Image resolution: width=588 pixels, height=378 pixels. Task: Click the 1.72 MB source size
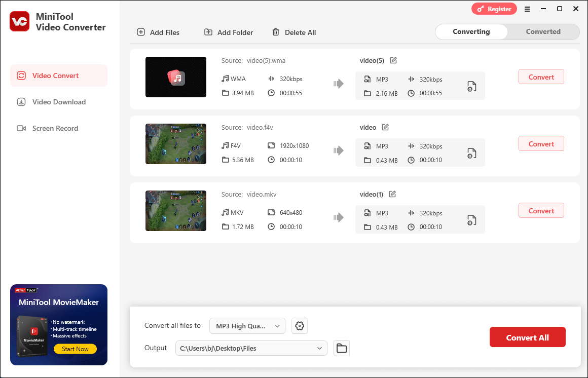pyautogui.click(x=243, y=226)
